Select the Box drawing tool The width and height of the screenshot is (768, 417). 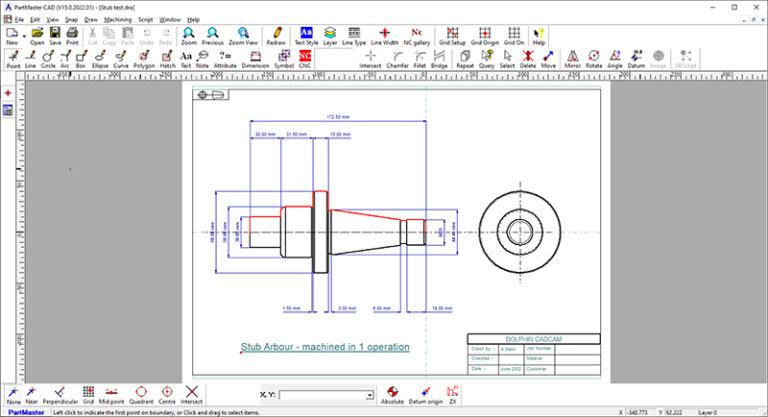click(81, 59)
